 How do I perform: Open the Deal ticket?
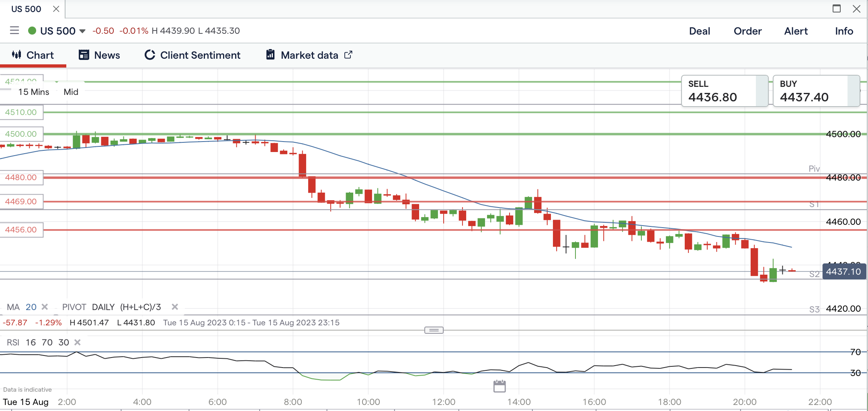point(700,31)
